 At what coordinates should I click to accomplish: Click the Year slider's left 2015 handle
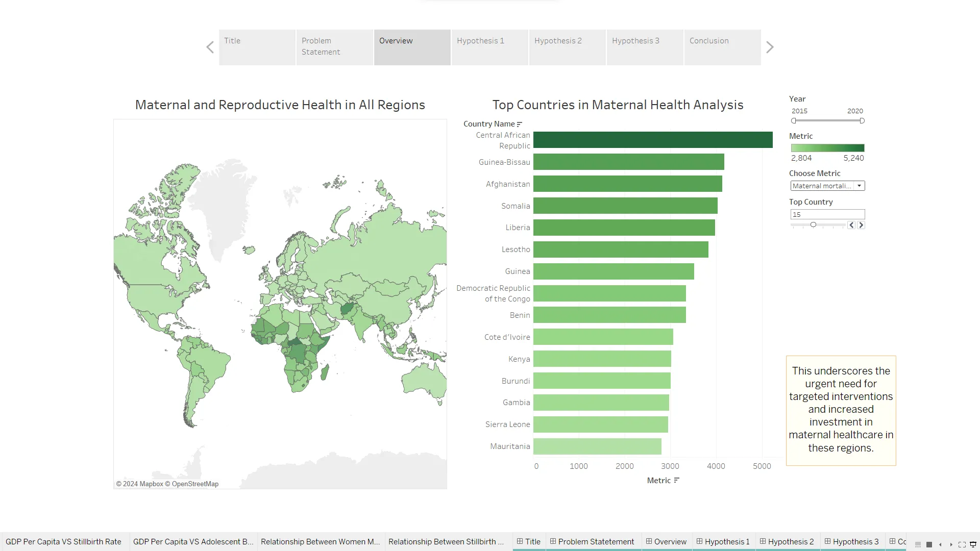794,121
